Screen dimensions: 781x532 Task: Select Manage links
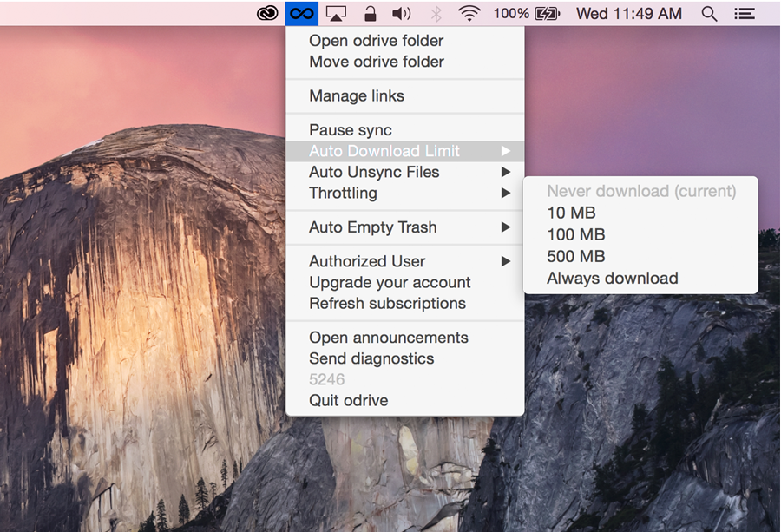pyautogui.click(x=405, y=95)
